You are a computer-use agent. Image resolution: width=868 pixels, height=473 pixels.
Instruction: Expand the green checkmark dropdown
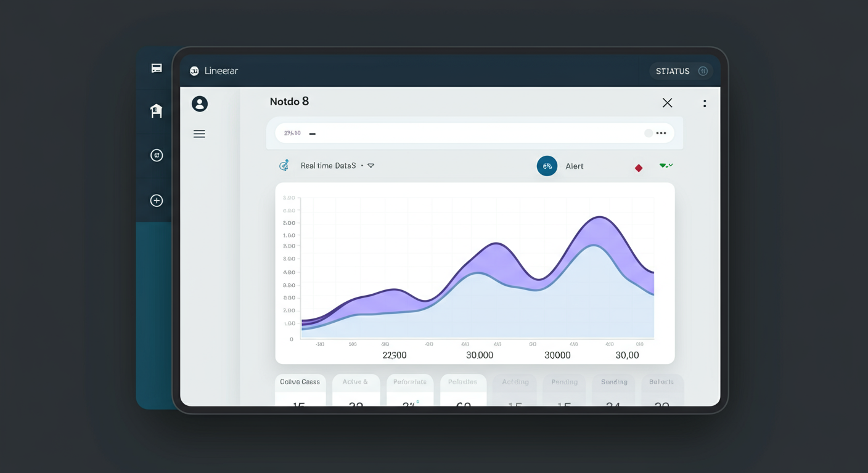coord(666,166)
